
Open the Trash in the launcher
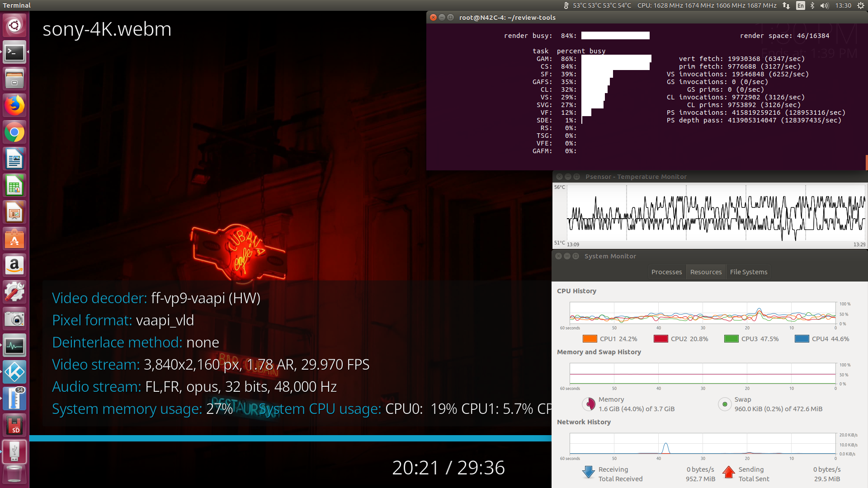point(14,475)
